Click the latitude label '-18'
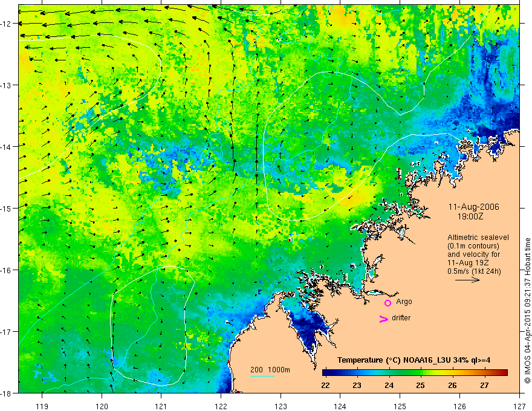 pyautogui.click(x=7, y=393)
